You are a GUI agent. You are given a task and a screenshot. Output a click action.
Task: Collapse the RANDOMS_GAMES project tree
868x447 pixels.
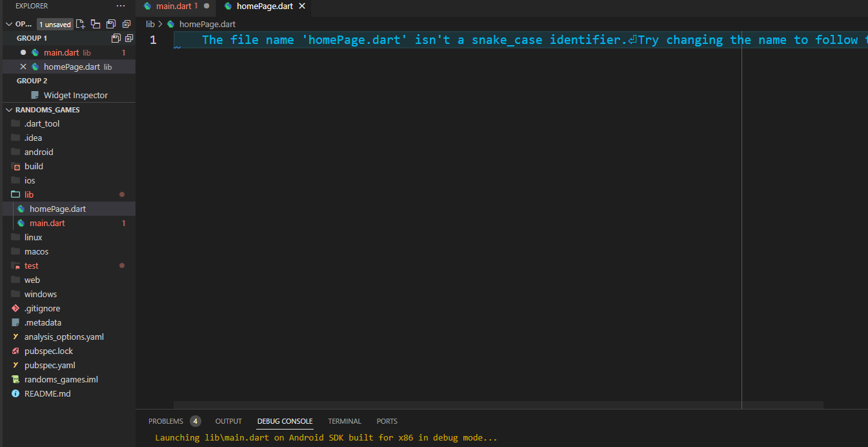pyautogui.click(x=9, y=110)
